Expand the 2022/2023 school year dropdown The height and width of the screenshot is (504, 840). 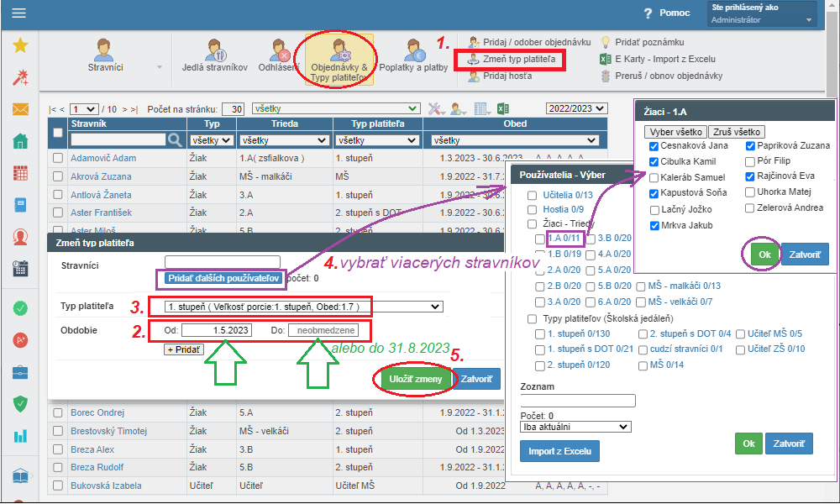[x=576, y=109]
